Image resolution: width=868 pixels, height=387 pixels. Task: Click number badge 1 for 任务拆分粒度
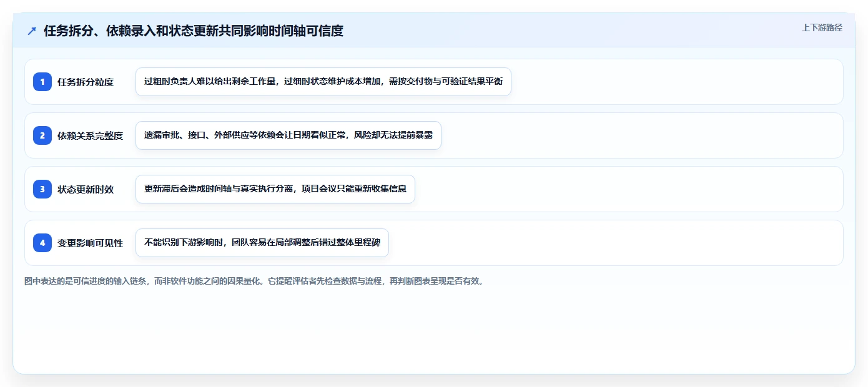point(42,82)
